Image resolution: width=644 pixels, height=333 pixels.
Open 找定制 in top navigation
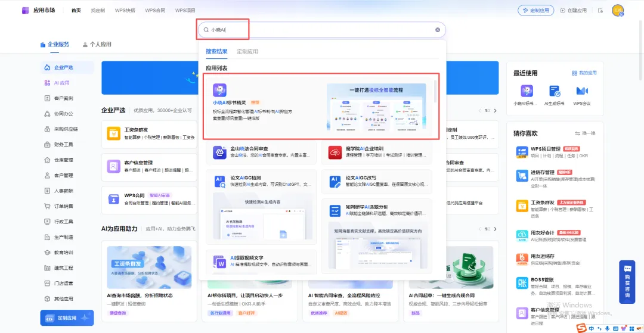pos(98,11)
